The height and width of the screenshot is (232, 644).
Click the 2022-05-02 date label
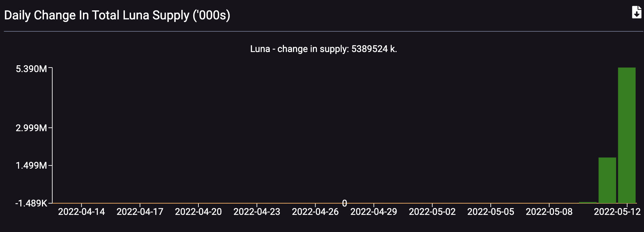pos(432,212)
